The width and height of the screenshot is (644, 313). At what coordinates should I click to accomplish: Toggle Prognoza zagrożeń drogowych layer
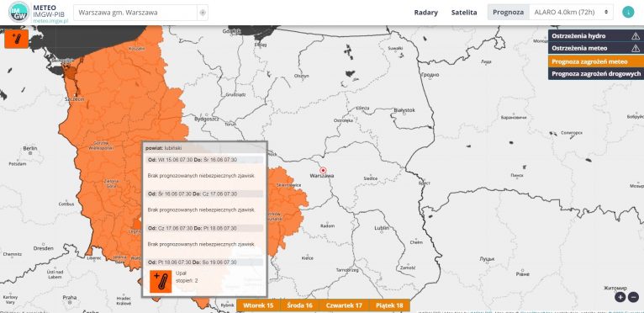pyautogui.click(x=596, y=74)
